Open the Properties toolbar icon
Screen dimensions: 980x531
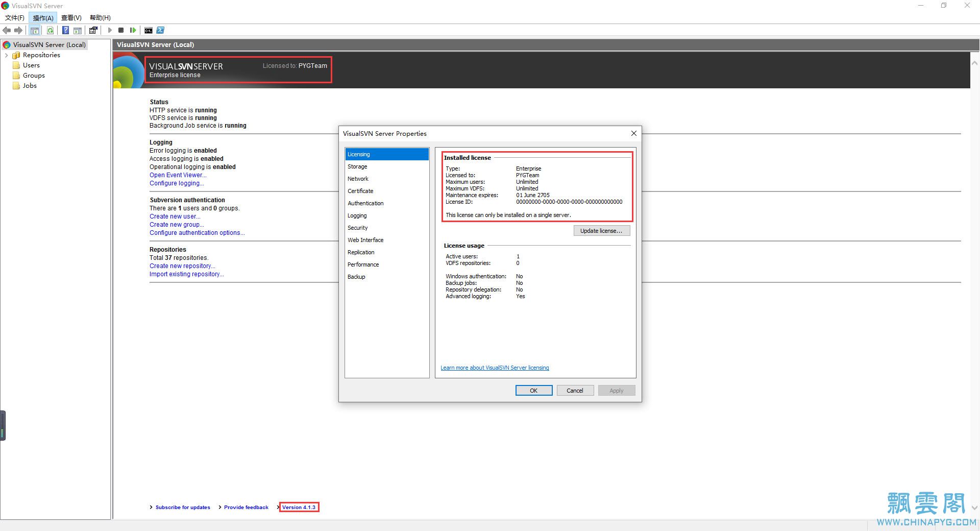tap(93, 30)
